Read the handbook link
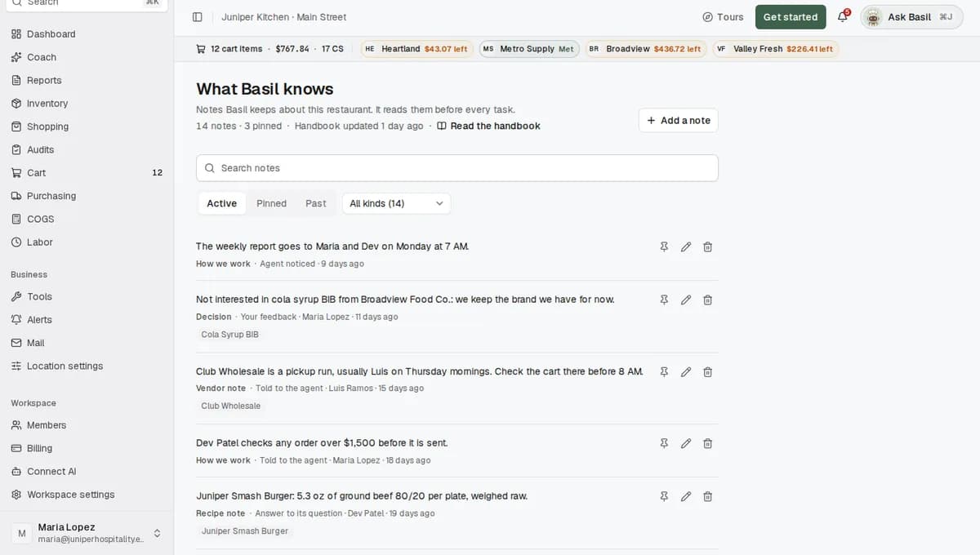Screen dimensions: 980x555 click(x=488, y=126)
